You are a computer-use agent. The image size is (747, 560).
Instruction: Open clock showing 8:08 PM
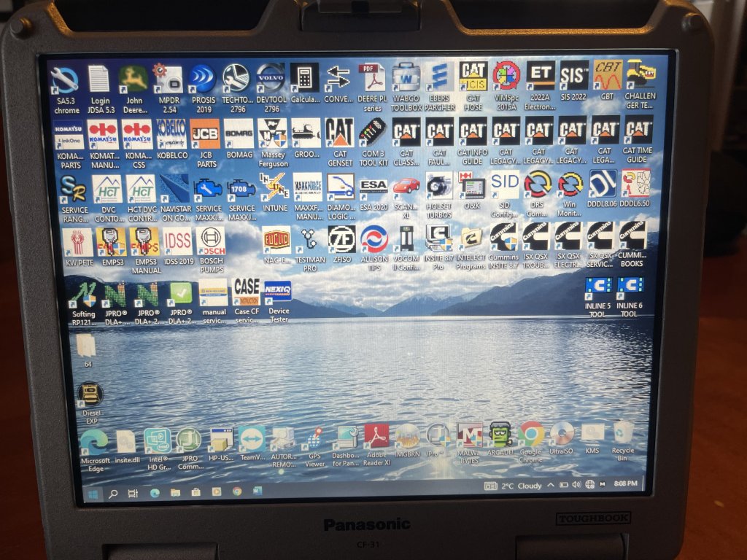pyautogui.click(x=625, y=483)
